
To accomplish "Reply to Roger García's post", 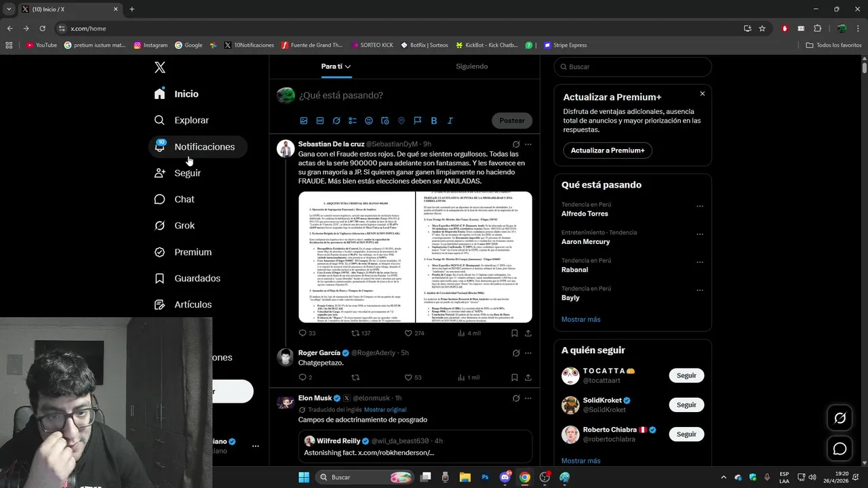I will (x=305, y=378).
